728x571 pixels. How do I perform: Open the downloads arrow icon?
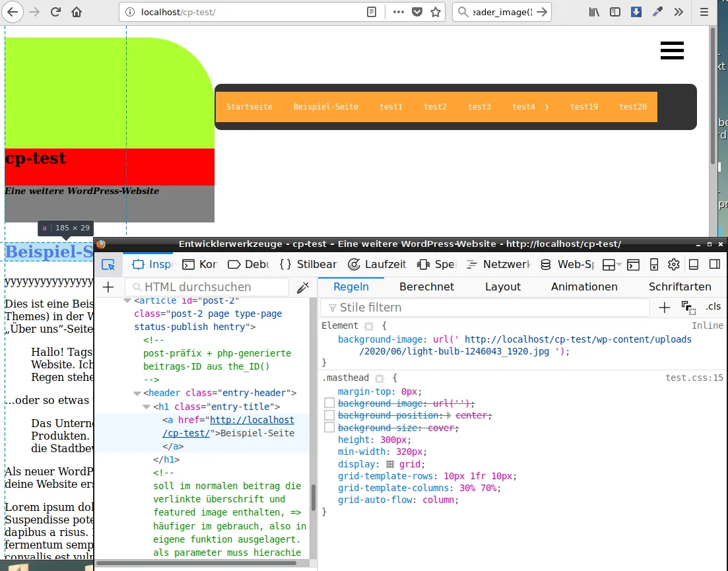tap(636, 12)
